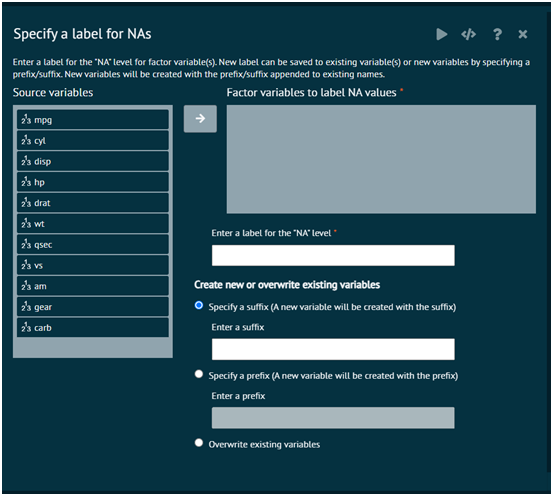553x496 pixels.
Task: Click the numeric type icon beside am
Action: click(x=26, y=286)
